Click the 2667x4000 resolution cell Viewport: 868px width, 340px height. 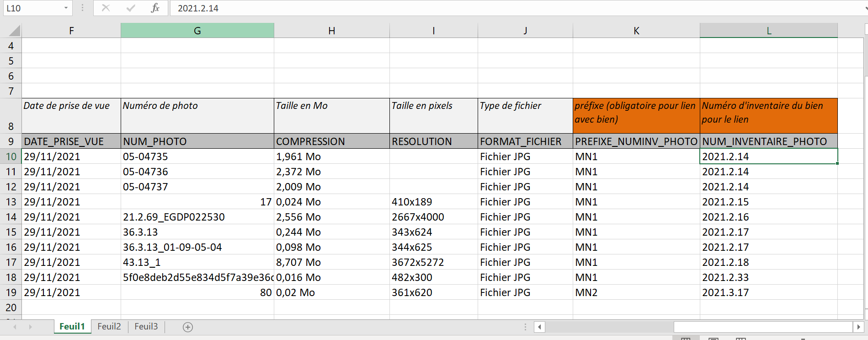point(434,217)
